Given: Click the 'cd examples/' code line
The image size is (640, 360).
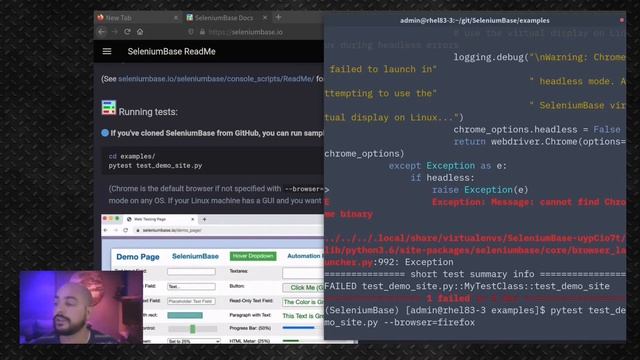Looking at the screenshot, I should coord(132,156).
